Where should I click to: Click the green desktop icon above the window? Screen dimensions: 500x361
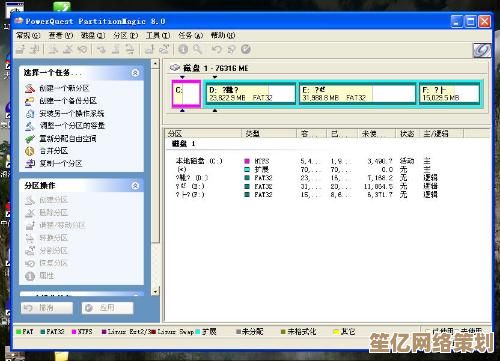[62, 6]
